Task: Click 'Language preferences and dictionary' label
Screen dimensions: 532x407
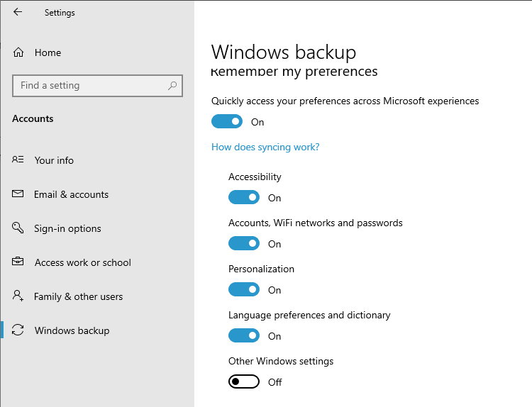Action: [309, 316]
